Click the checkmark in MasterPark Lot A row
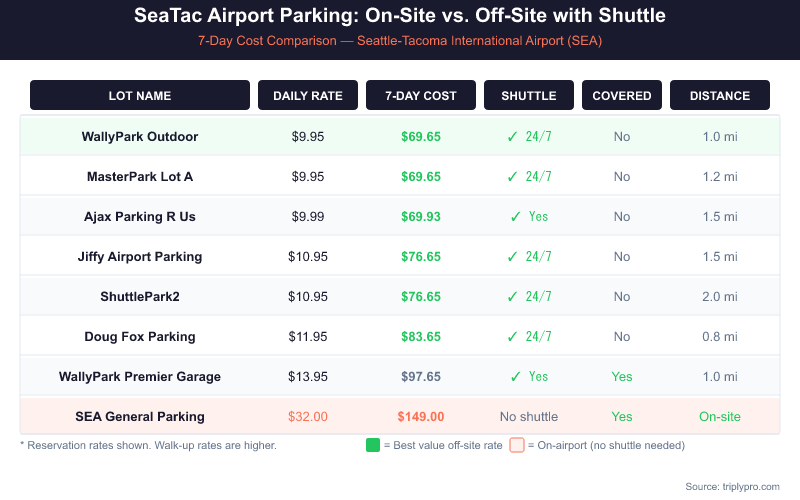 [511, 176]
